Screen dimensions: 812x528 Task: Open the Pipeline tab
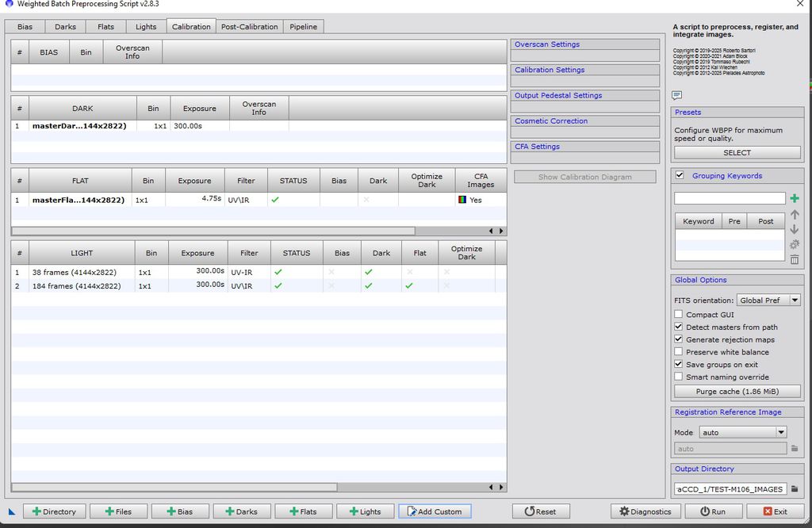304,26
